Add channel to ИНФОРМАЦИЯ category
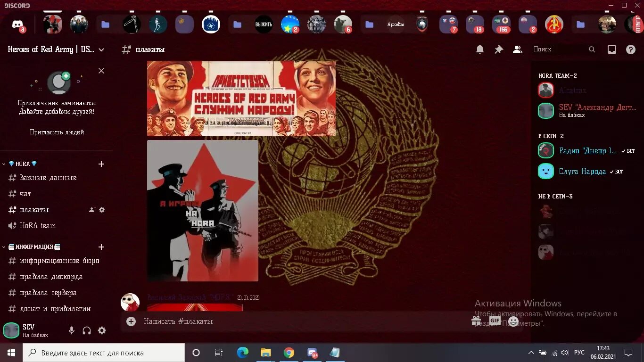Viewport: 644px width, 362px height. [101, 247]
